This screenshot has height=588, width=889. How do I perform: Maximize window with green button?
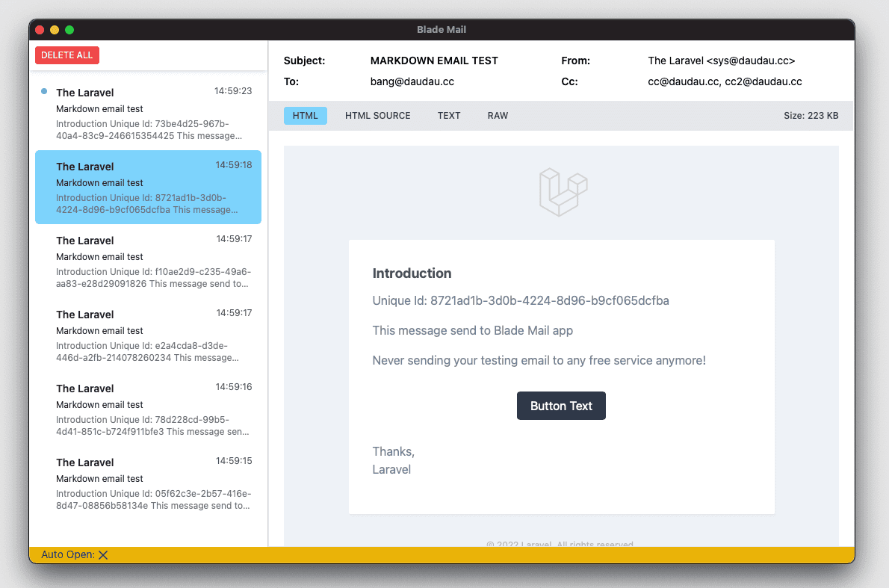pyautogui.click(x=69, y=30)
